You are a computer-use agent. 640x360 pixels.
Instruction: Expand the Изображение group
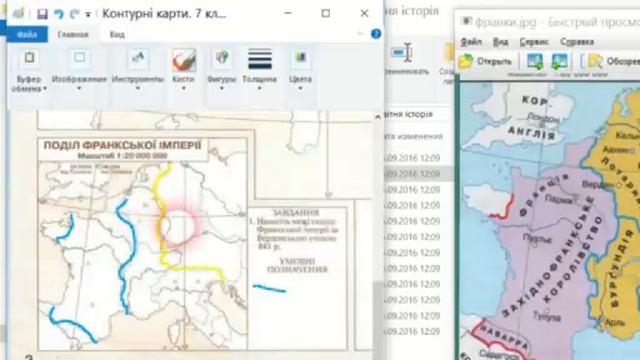click(79, 70)
